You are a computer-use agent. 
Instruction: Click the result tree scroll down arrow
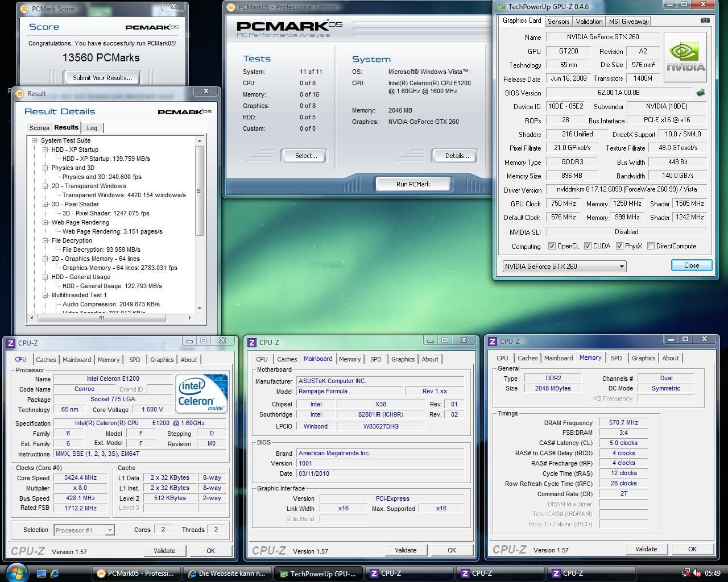[x=199, y=308]
